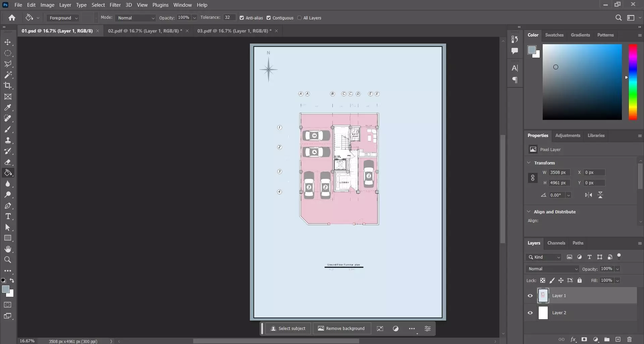Select the History Brush tool
Screen dimensions: 644x344
(8, 151)
